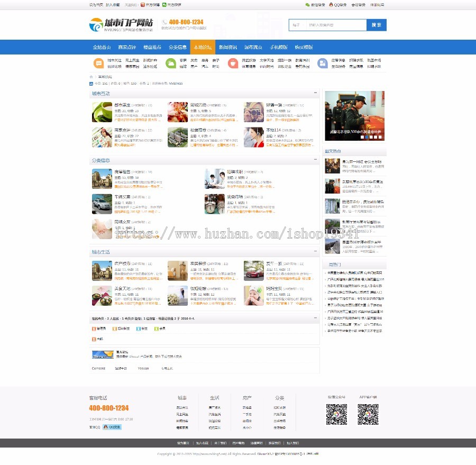476x465 pixels.
Task: Open the 全站首页 navigation tab
Action: pyautogui.click(x=102, y=47)
